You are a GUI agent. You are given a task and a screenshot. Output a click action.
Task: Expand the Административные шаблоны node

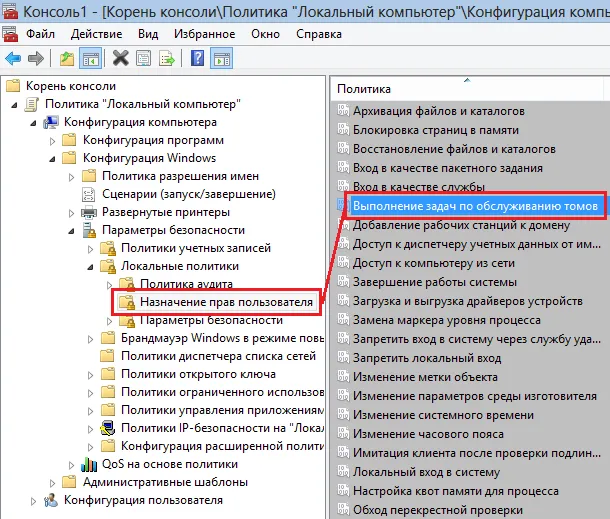tap(53, 483)
